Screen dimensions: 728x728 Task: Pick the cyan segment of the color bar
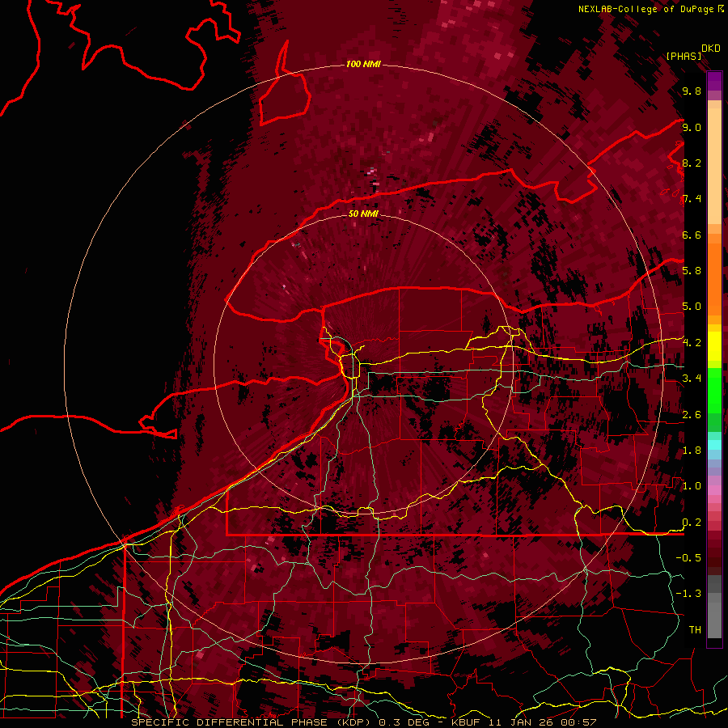(x=714, y=445)
